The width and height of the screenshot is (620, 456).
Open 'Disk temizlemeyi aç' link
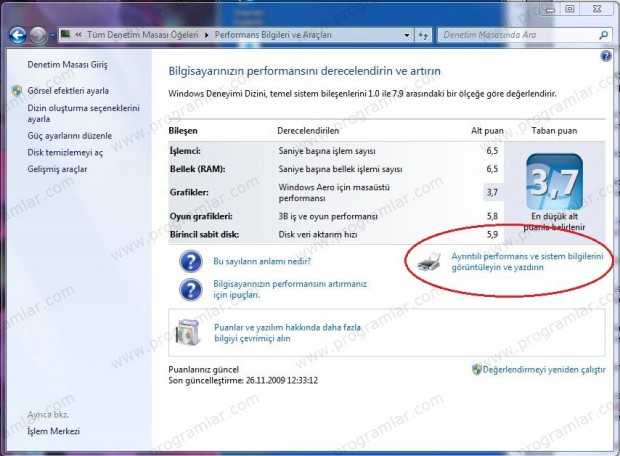click(65, 153)
